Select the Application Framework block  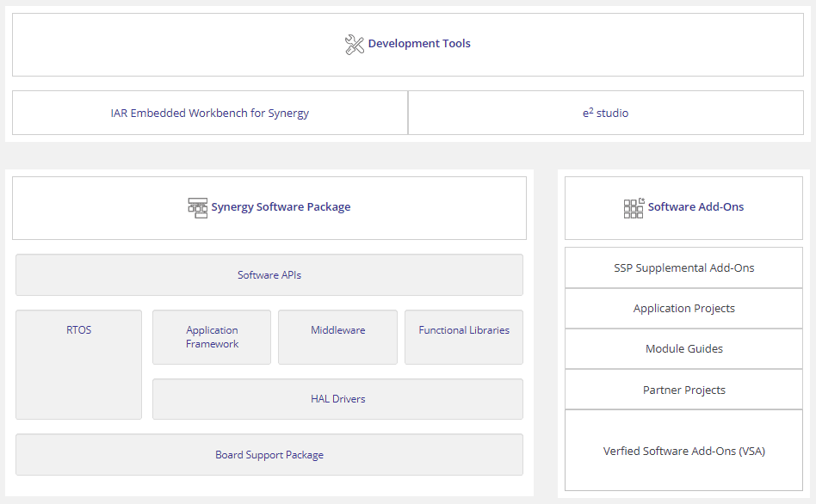pos(212,337)
